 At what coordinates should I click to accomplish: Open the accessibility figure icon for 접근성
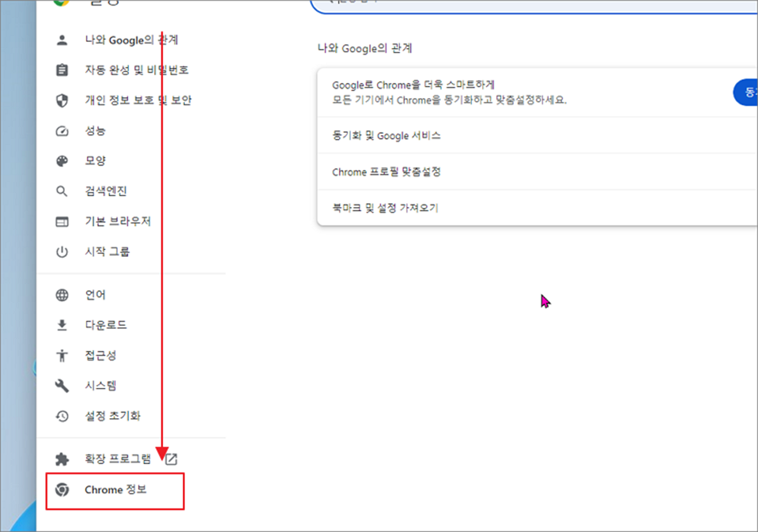click(62, 356)
